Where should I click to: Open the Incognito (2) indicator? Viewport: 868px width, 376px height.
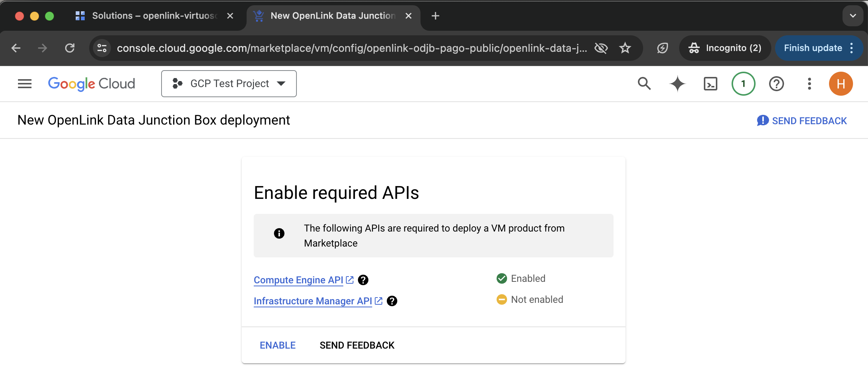[x=725, y=48]
